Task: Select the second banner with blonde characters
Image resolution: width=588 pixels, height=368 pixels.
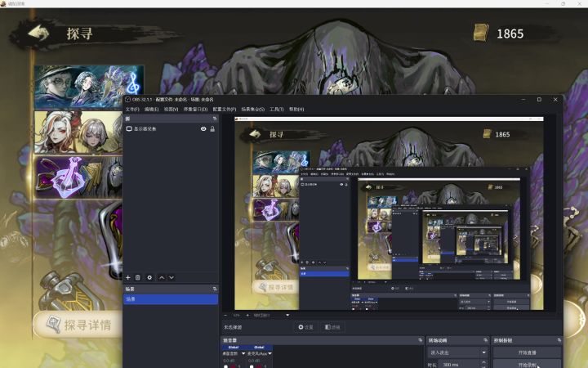Action: [x=78, y=132]
